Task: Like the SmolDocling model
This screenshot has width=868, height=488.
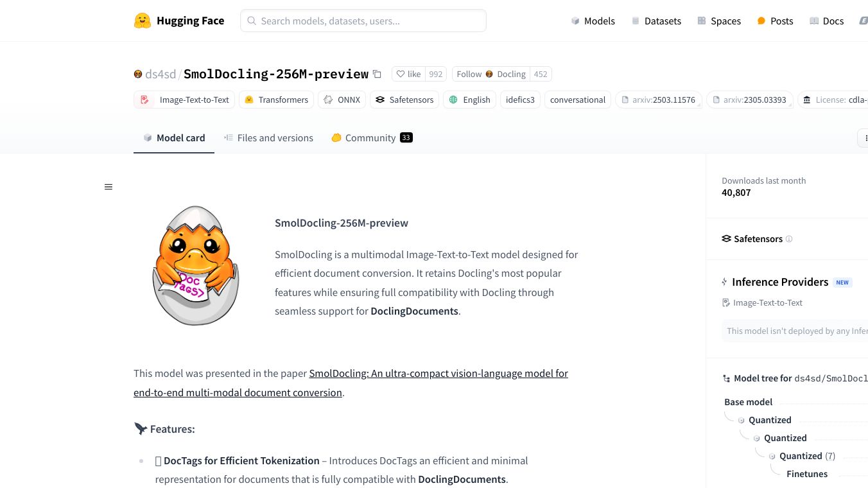Action: (x=408, y=74)
